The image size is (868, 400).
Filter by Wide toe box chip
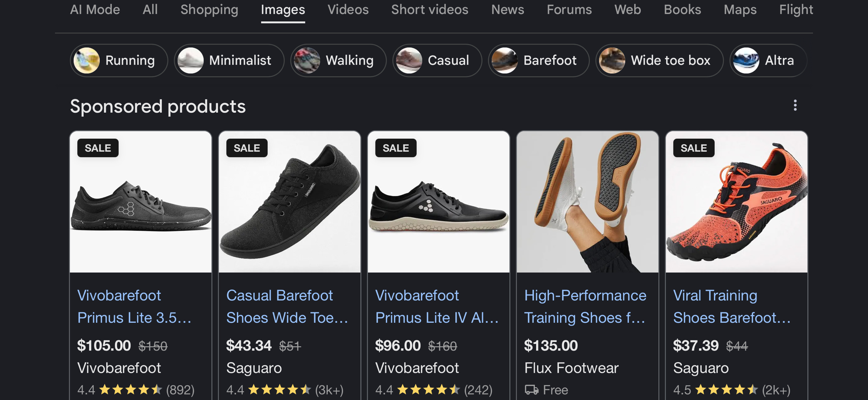(x=659, y=60)
